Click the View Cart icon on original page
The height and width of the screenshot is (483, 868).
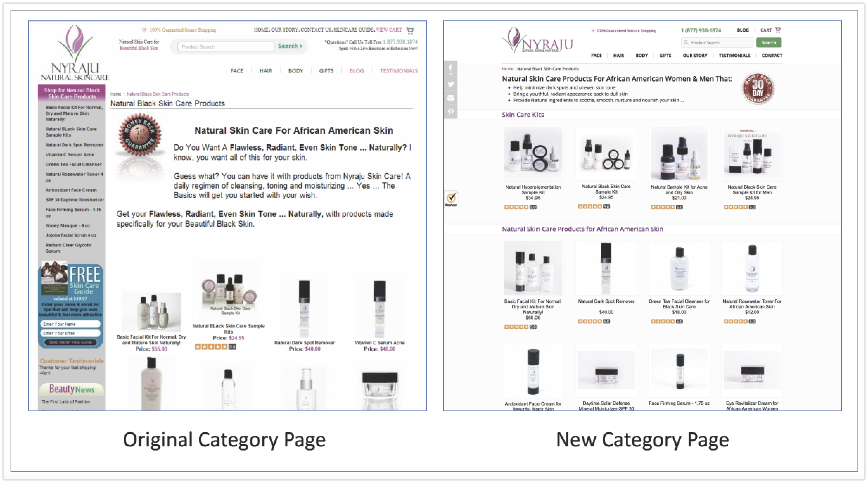pyautogui.click(x=410, y=30)
